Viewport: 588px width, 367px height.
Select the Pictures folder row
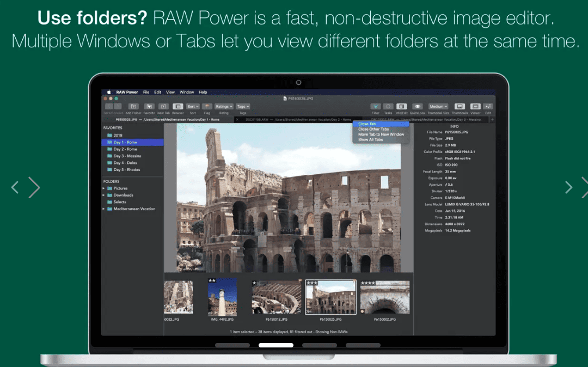132,188
